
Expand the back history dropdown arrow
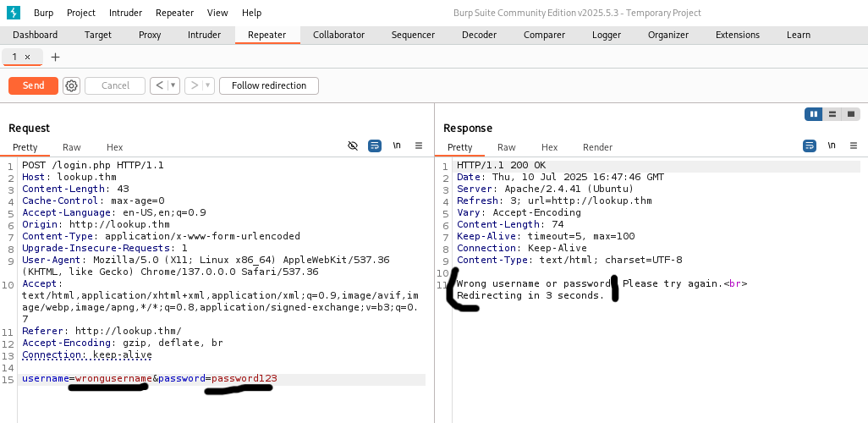tap(173, 85)
